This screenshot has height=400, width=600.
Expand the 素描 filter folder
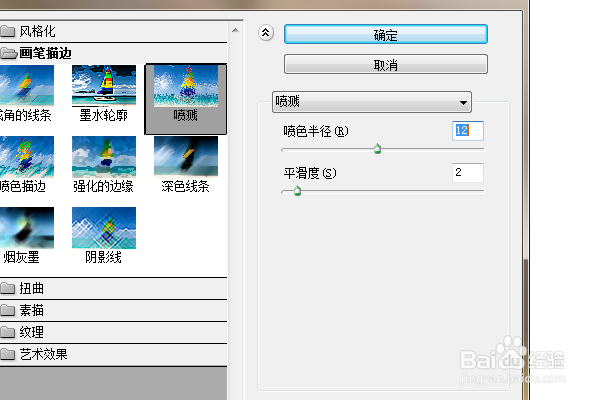tap(113, 310)
